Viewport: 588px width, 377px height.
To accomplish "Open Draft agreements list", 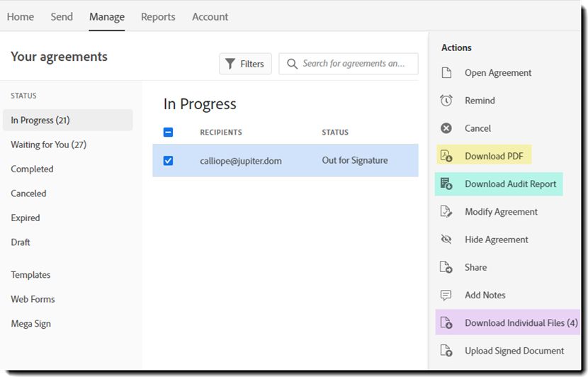I will [21, 242].
